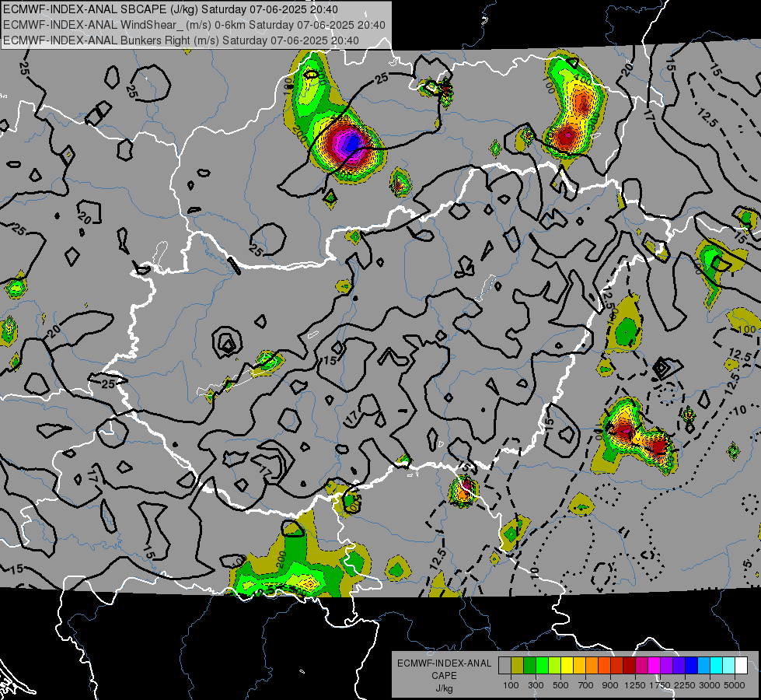761x700 pixels.
Task: Click the legend value 1750
Action: 660,685
